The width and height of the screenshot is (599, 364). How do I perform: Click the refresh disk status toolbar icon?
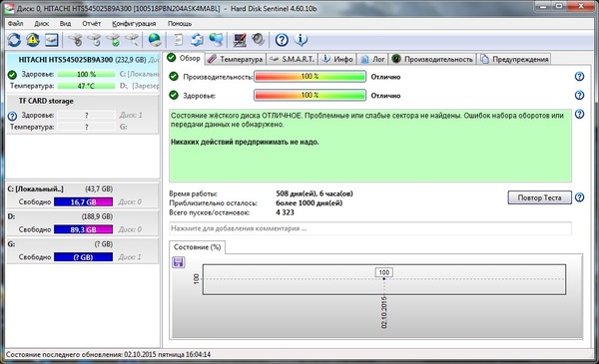point(14,40)
